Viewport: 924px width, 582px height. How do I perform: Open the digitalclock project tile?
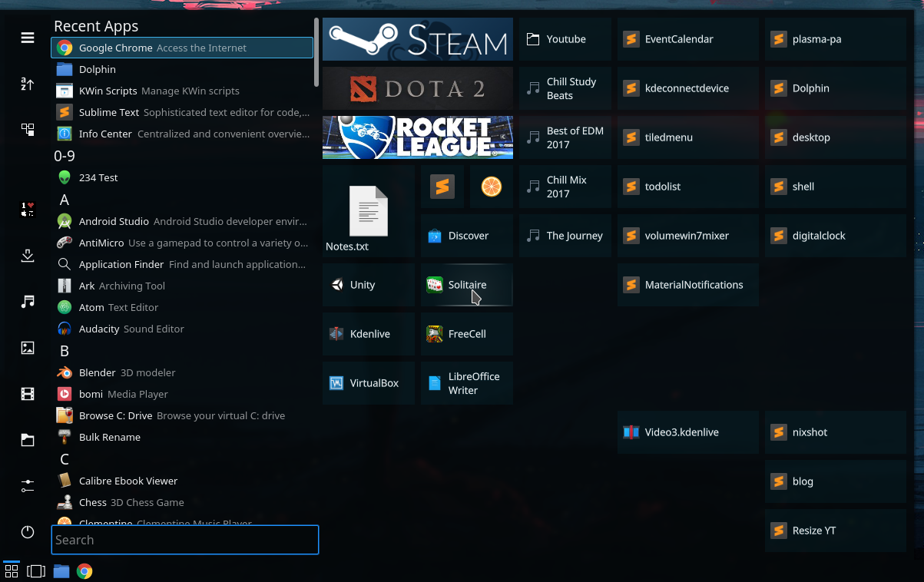(x=836, y=236)
